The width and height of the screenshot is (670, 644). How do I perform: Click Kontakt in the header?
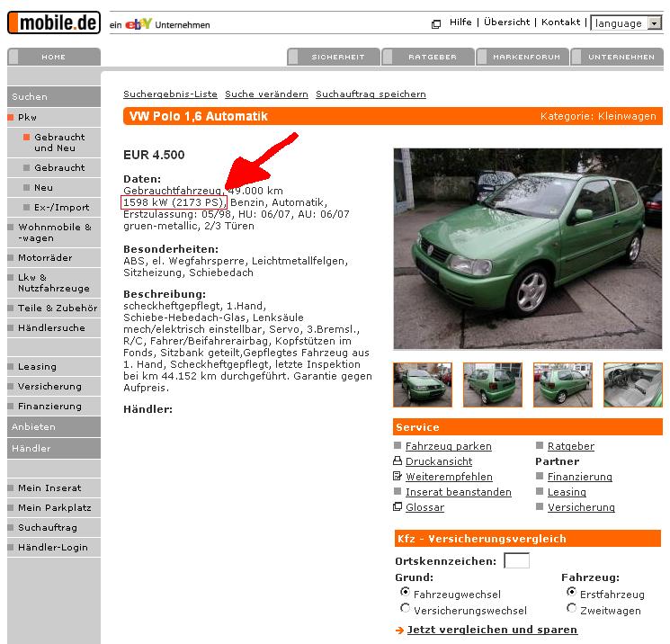coord(560,22)
